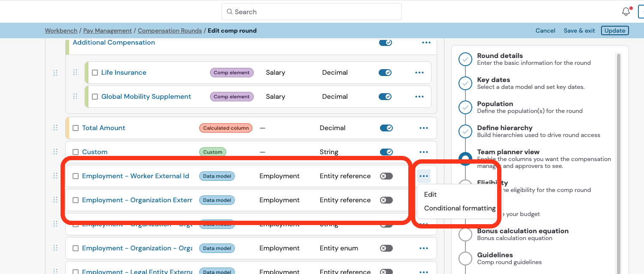
Task: Click the Save & exit link
Action: [579, 30]
